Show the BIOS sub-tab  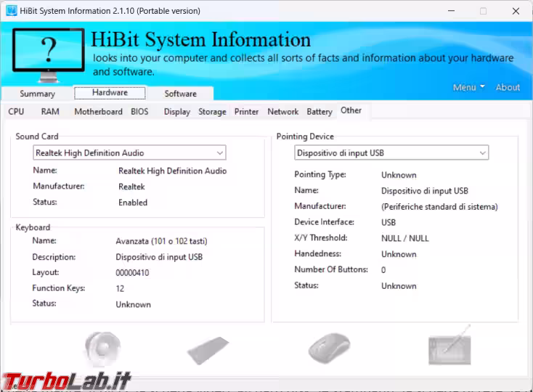point(139,112)
